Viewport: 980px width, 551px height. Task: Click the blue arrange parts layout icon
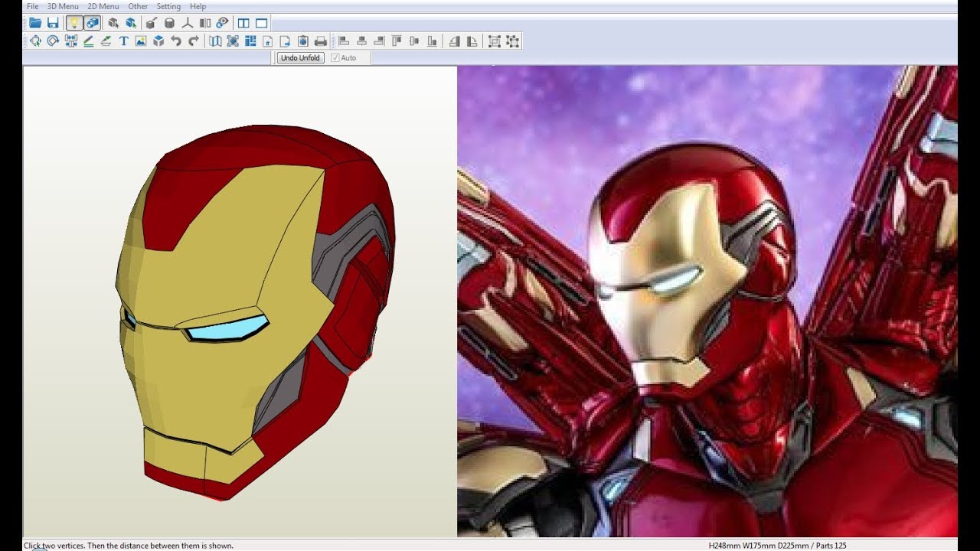250,41
